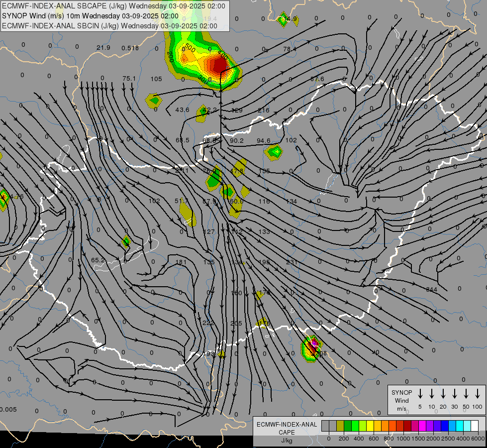487x448 pixels.
Task: Click the '127' value on the map
Action: (x=209, y=231)
